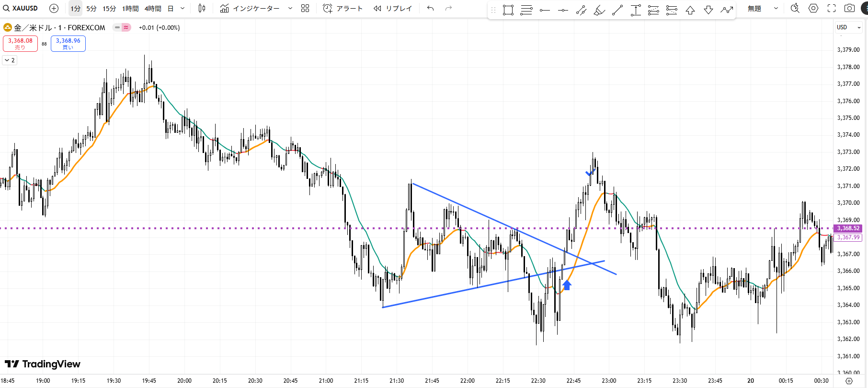This screenshot has height=388, width=868.
Task: Enter fullscreen mode
Action: pos(832,8)
